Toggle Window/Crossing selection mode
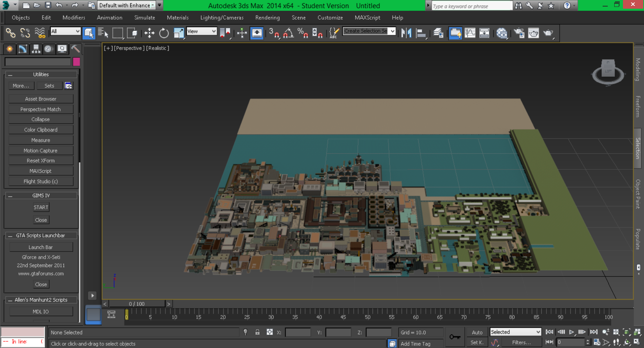644x348 pixels. 132,33
